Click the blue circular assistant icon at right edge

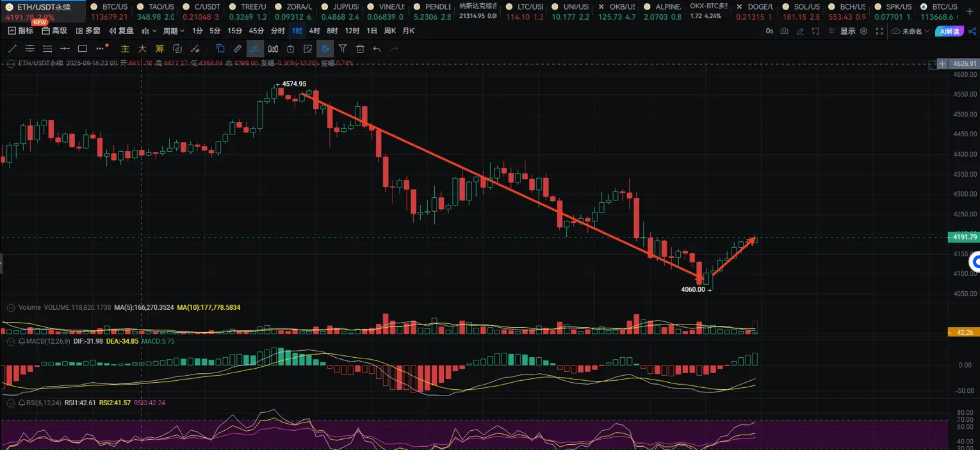(975, 261)
